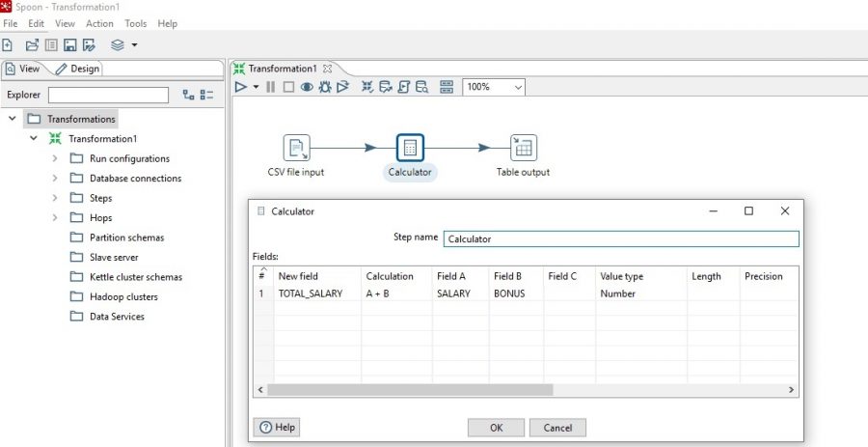Expand the Database connections folder

pyautogui.click(x=55, y=179)
